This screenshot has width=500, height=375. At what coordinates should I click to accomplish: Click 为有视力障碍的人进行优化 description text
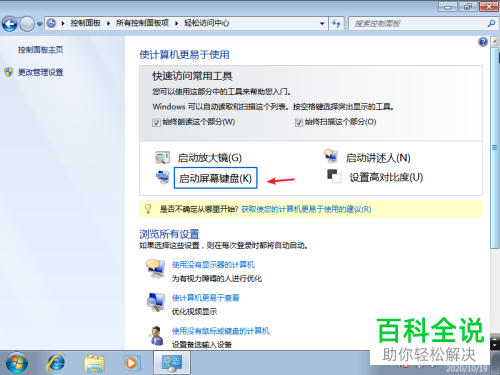click(217, 279)
